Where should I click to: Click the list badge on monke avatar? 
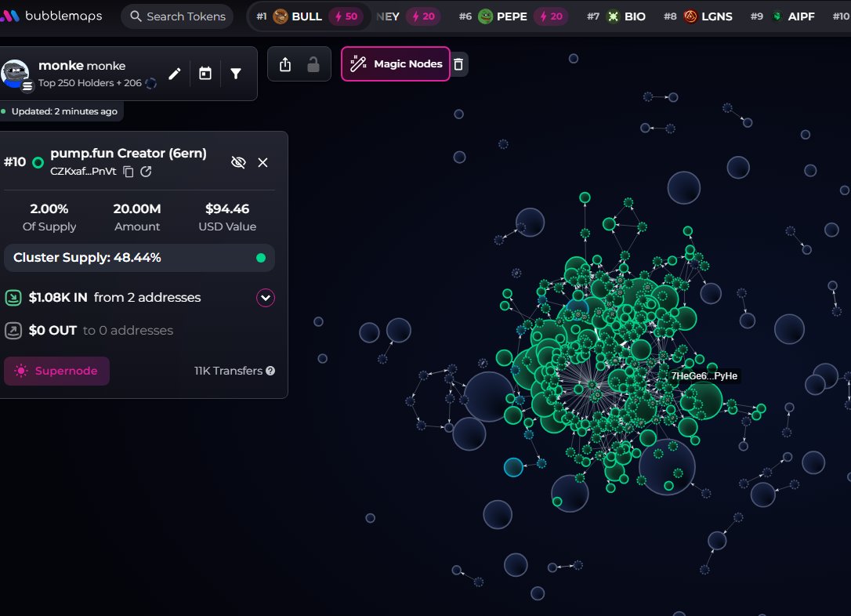point(27,85)
